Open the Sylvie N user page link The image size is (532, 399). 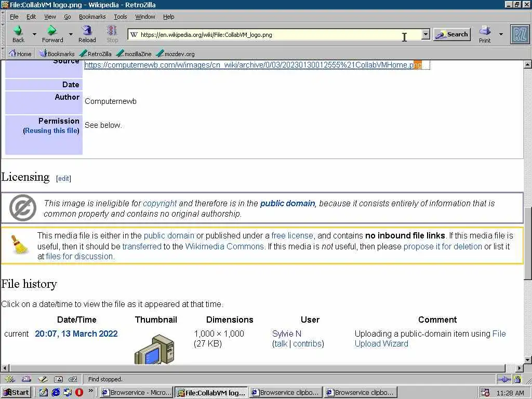(287, 334)
